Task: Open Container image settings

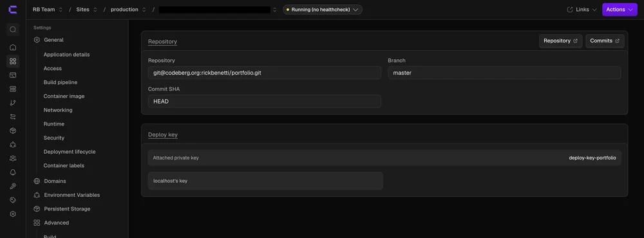Action: tap(64, 96)
